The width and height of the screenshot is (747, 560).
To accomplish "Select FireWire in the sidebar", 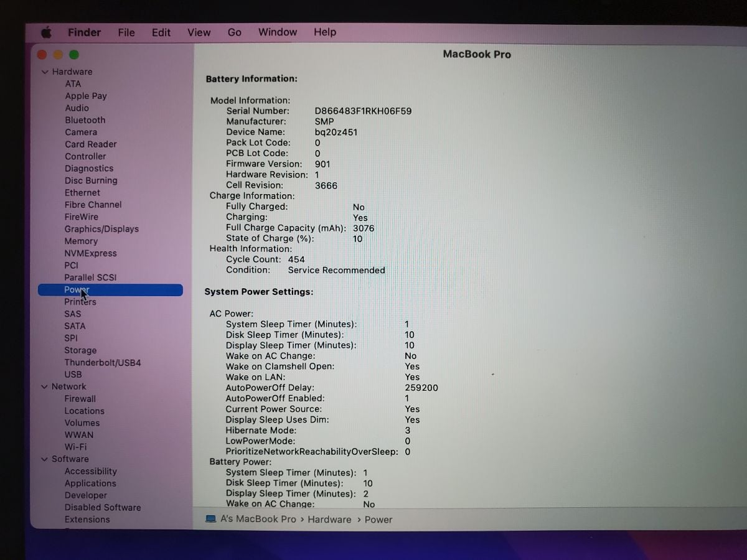I will tap(82, 217).
